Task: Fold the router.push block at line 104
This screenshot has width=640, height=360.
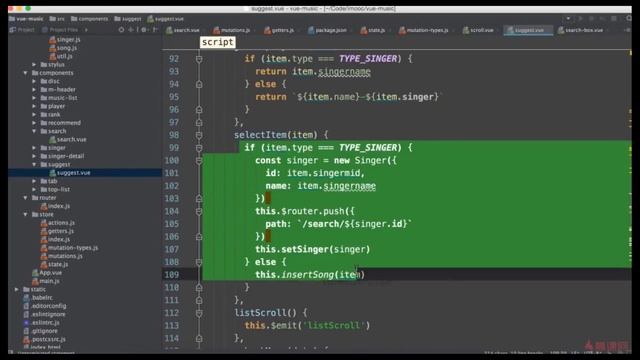Action: (x=199, y=211)
